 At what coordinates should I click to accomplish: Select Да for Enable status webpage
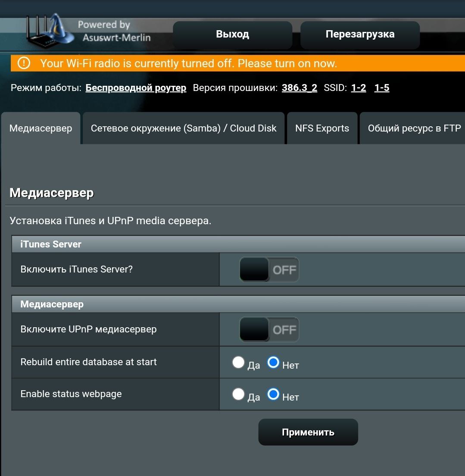click(238, 394)
